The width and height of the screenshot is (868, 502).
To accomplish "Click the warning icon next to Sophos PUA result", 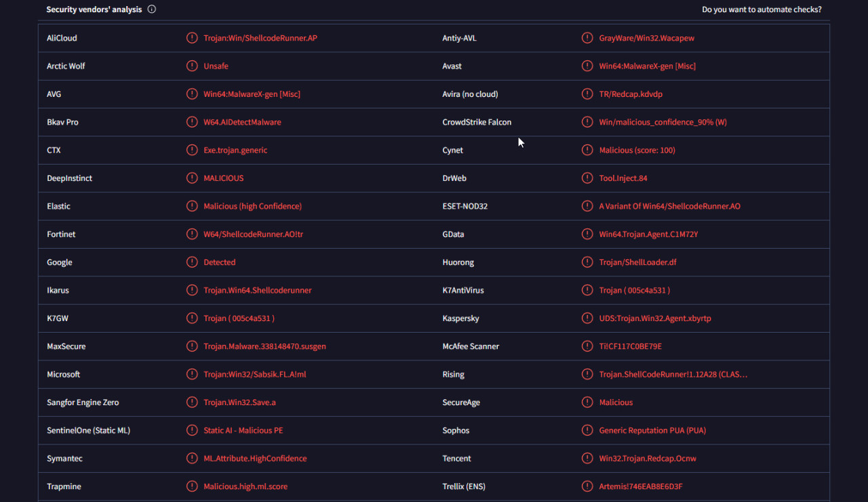I will pos(587,431).
